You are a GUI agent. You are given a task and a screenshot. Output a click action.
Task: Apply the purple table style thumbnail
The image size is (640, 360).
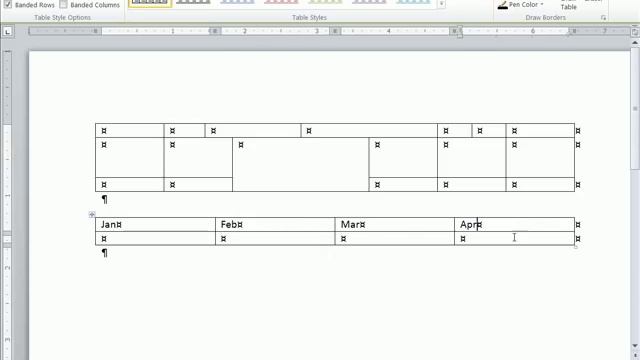[369, 2]
